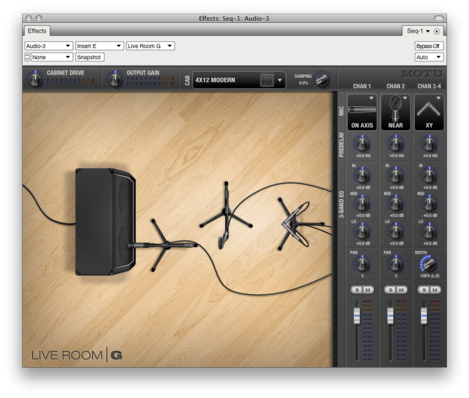Click the Cabinet Drive knob
This screenshot has width=469, height=398.
pyautogui.click(x=35, y=80)
